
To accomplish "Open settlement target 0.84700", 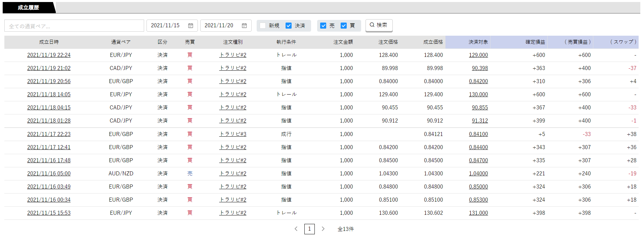I will (x=478, y=160).
